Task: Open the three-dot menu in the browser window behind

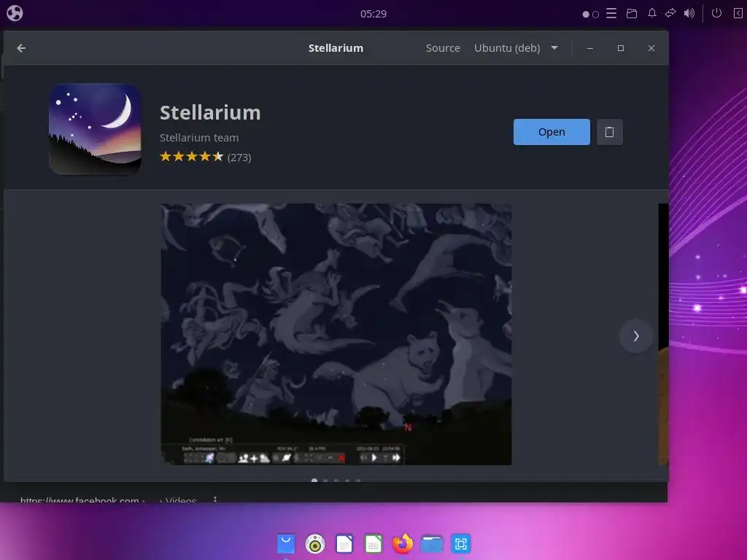Action: [215, 499]
